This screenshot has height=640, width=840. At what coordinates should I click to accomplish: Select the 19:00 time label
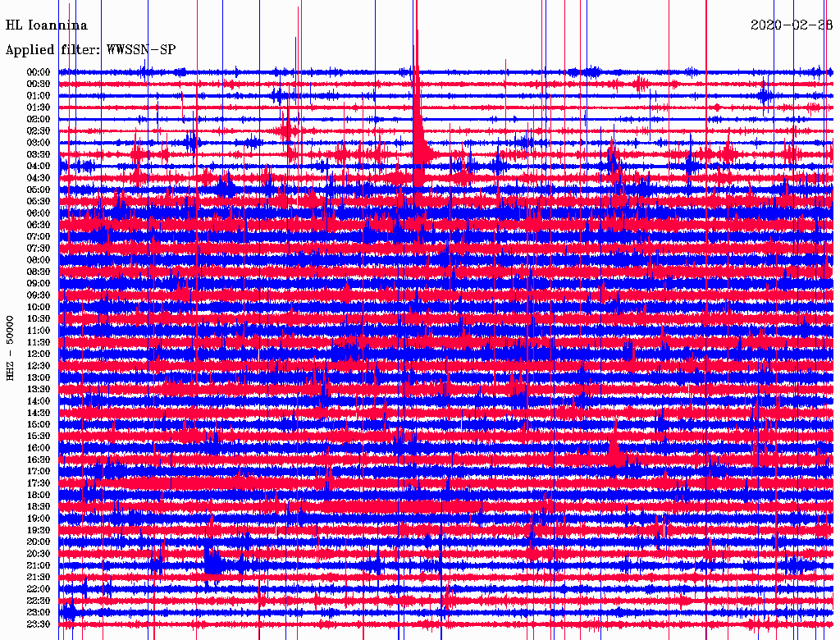coord(39,519)
